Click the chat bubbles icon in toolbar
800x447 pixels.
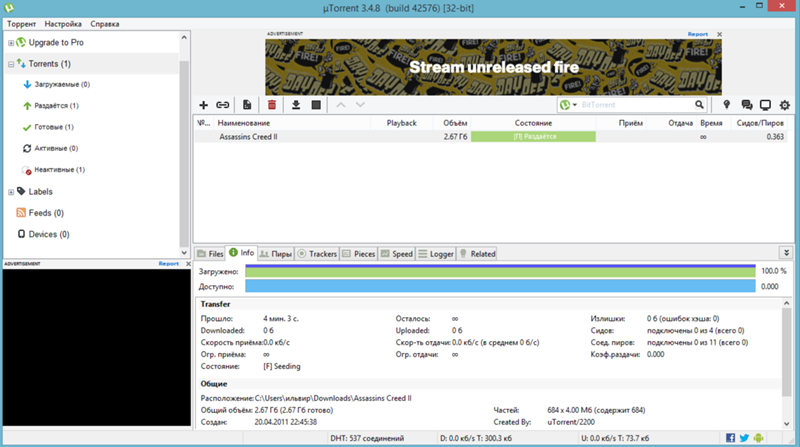click(745, 105)
